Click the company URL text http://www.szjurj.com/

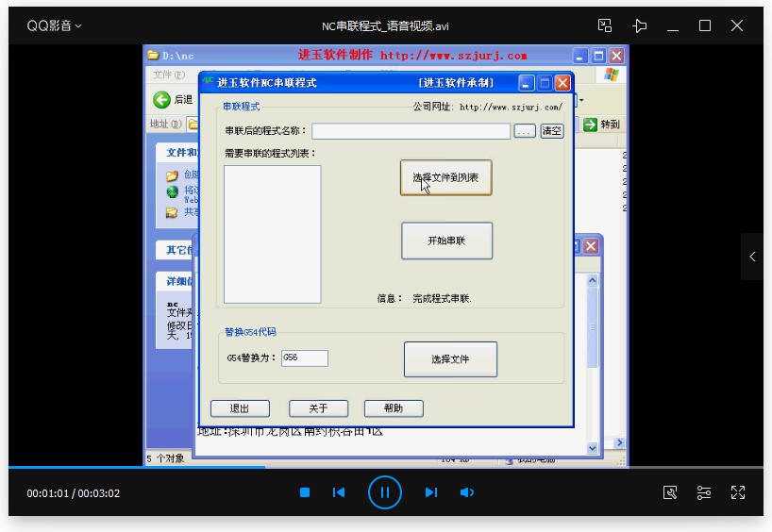512,107
